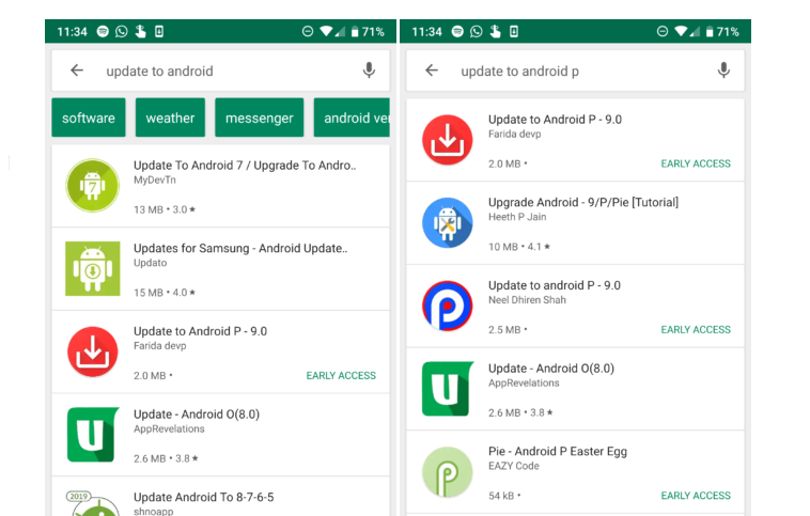This screenshot has width=810, height=516.
Task: Tap 'update to android p' search field
Action: click(x=575, y=71)
